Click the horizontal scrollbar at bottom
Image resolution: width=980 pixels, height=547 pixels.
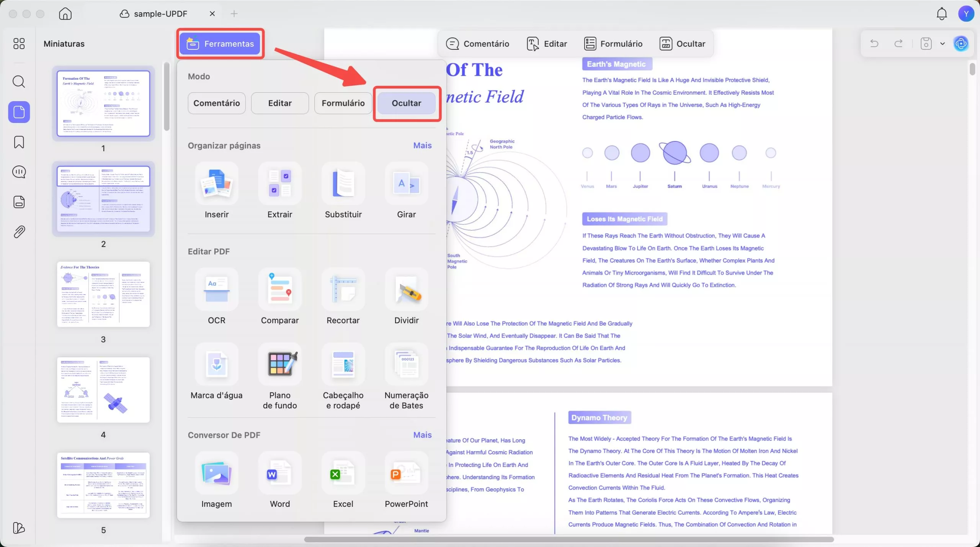(x=569, y=540)
